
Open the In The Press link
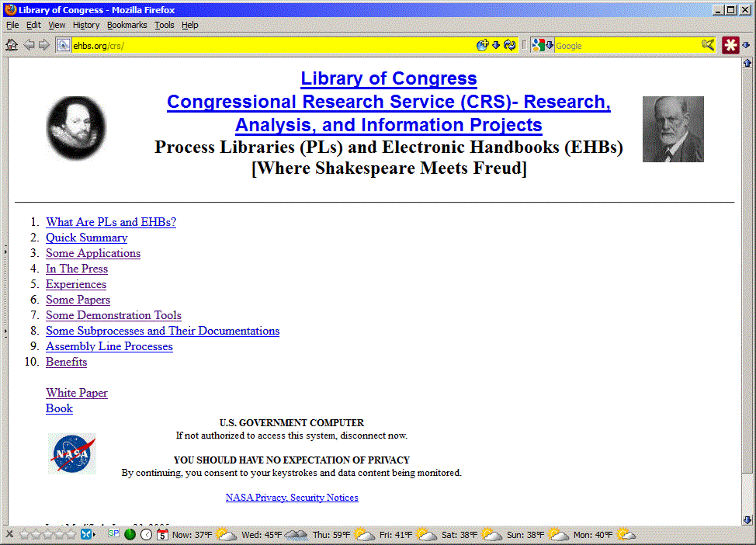click(77, 269)
